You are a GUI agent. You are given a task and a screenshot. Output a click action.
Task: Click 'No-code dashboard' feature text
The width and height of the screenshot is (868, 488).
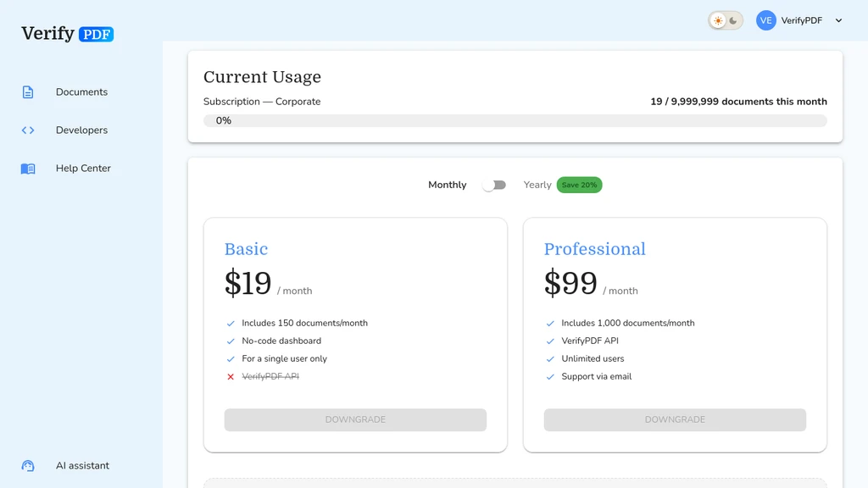click(281, 341)
